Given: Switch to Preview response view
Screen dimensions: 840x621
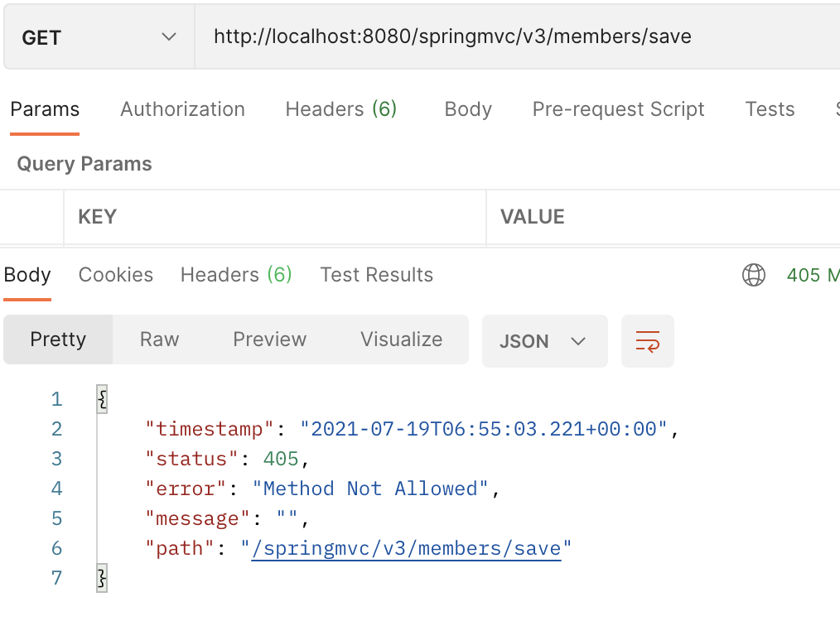Looking at the screenshot, I should pos(269,339).
